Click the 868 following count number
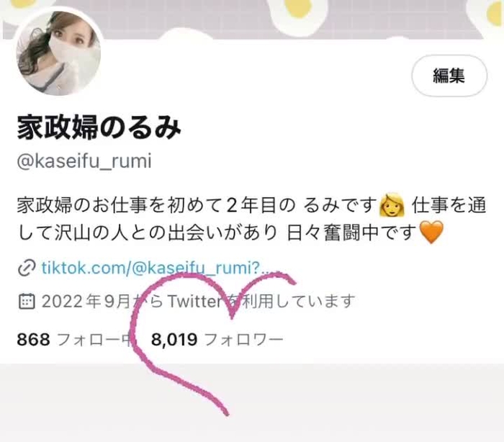This screenshot has height=442, width=504. coord(33,340)
